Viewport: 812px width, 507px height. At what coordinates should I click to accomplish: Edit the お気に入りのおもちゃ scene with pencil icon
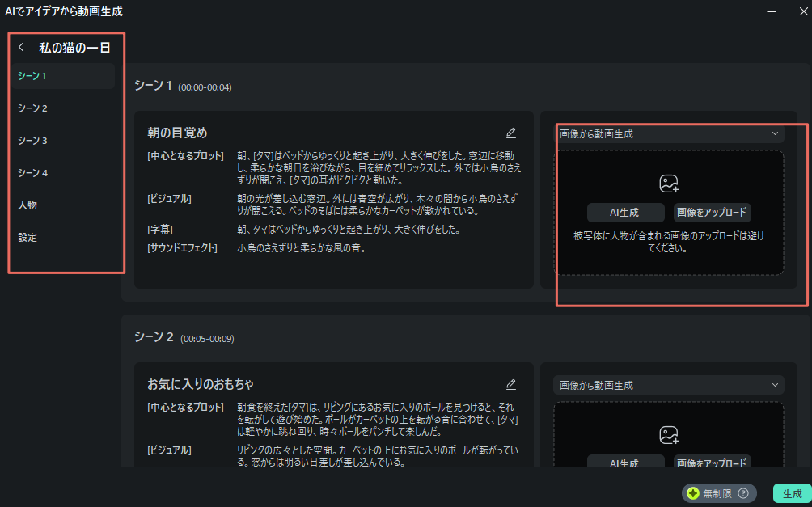(x=511, y=384)
